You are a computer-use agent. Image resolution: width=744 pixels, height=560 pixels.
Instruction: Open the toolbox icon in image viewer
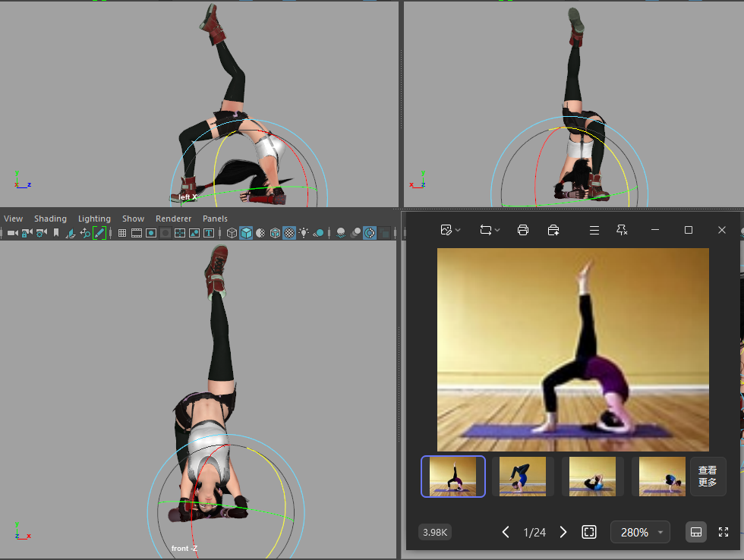[553, 230]
